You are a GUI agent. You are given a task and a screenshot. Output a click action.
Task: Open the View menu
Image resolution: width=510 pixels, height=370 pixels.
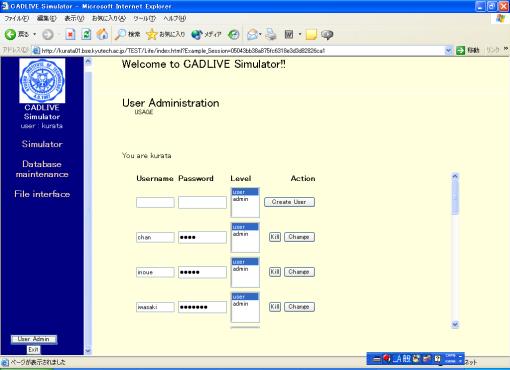tap(74, 19)
